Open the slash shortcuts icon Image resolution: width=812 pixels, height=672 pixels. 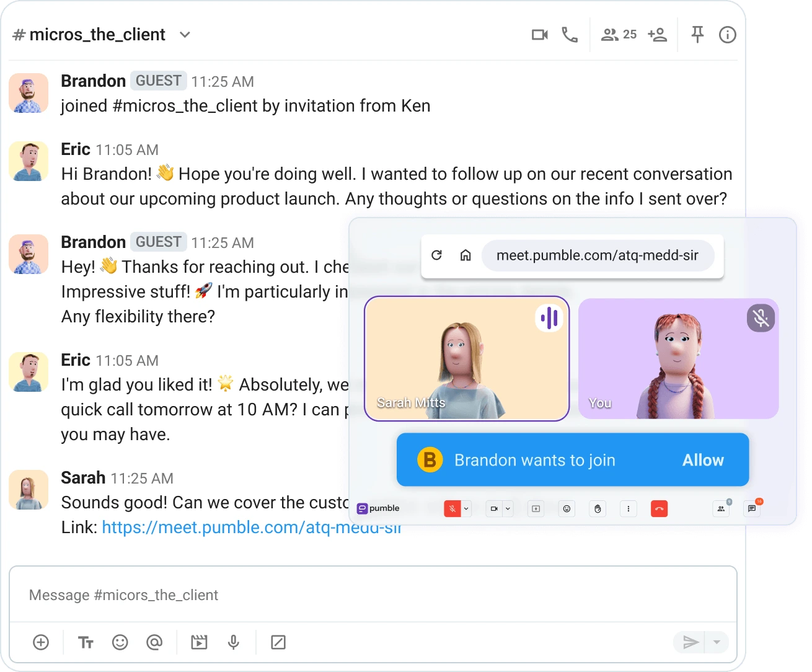[278, 642]
